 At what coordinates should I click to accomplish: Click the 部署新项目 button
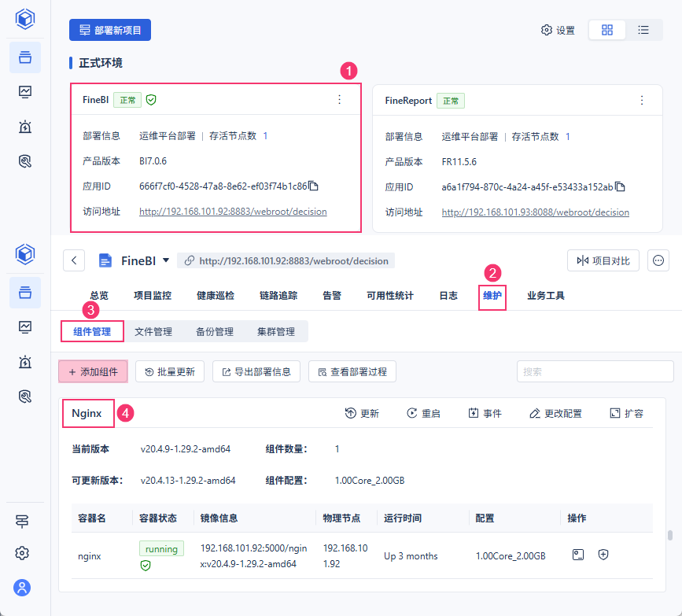pyautogui.click(x=110, y=30)
